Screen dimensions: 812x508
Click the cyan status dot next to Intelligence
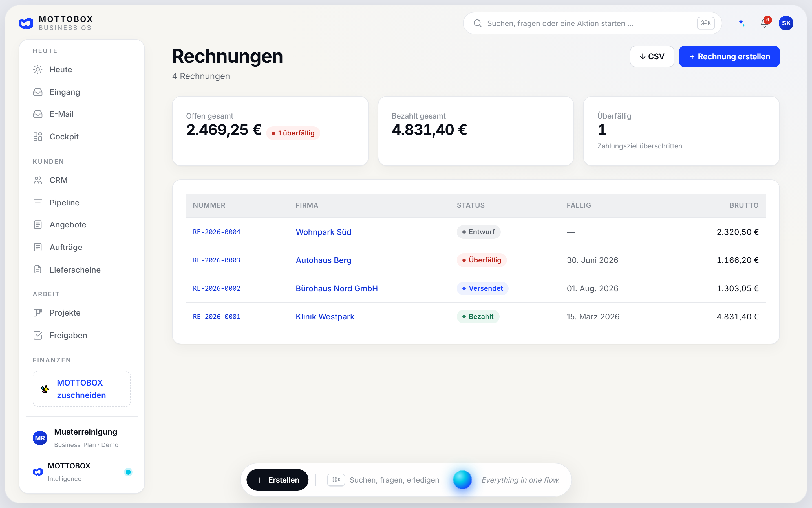[128, 472]
